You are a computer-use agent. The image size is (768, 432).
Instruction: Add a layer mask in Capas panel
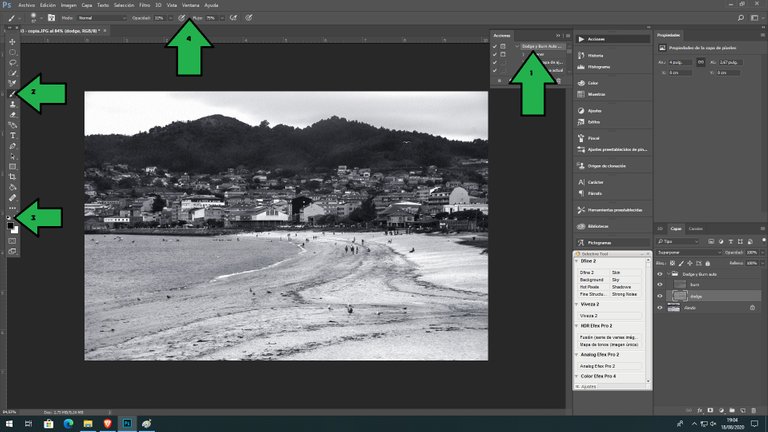(710, 410)
